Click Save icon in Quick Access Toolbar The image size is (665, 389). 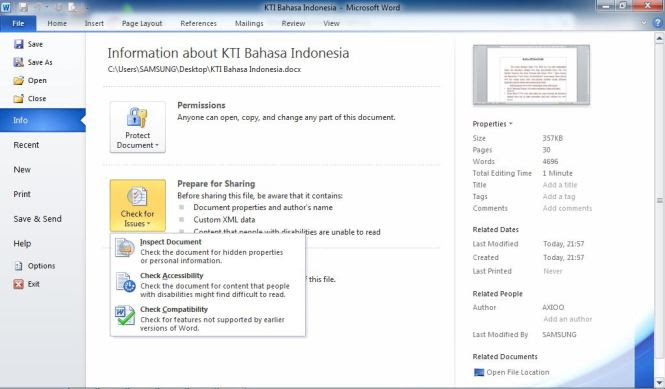23,7
